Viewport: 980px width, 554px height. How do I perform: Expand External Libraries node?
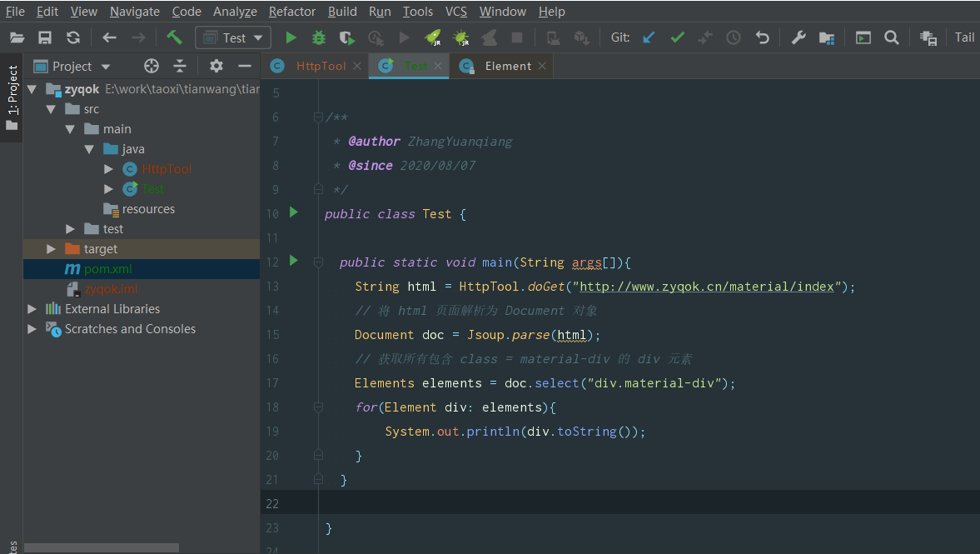pos(32,309)
